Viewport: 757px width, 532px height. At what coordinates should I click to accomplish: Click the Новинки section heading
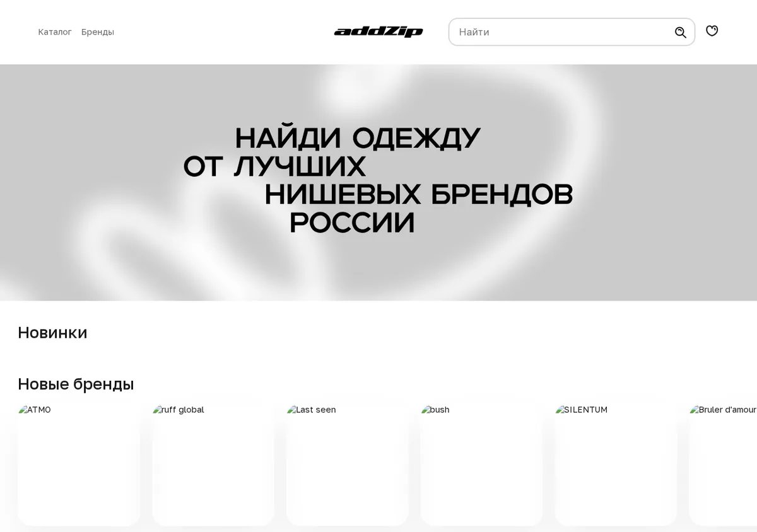52,333
